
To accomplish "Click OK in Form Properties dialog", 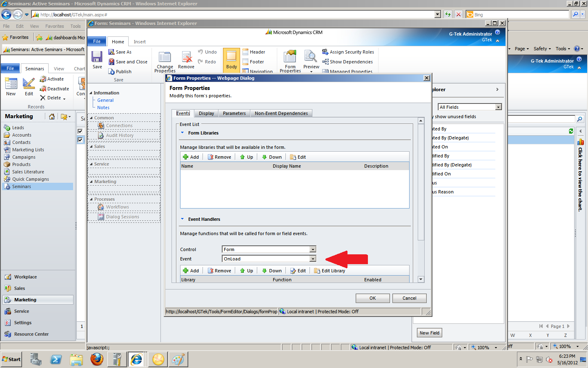I will tap(372, 298).
